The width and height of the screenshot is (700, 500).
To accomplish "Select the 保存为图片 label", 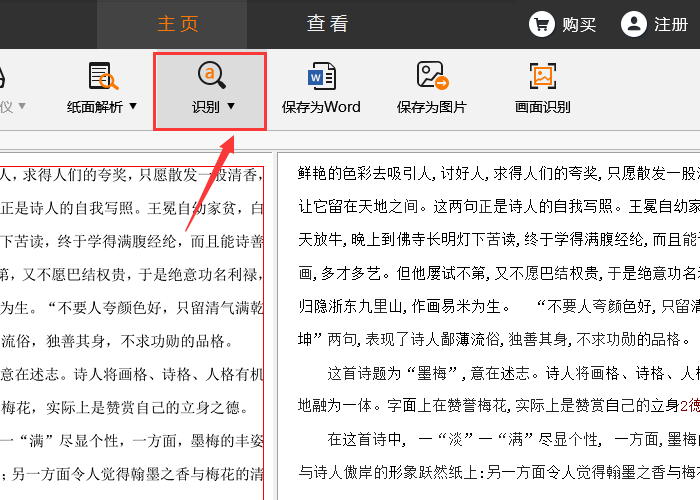I will 432,107.
